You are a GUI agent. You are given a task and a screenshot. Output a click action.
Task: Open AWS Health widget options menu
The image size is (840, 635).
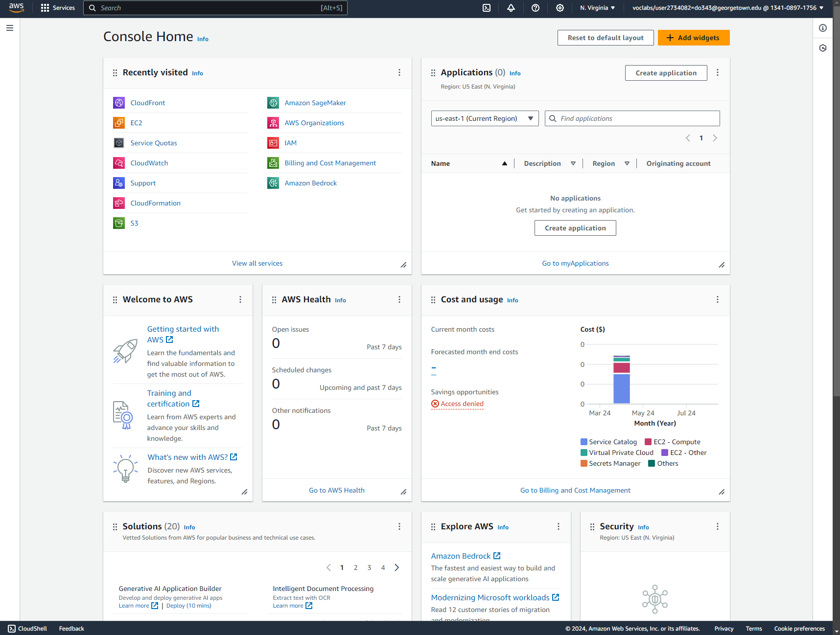coord(399,299)
